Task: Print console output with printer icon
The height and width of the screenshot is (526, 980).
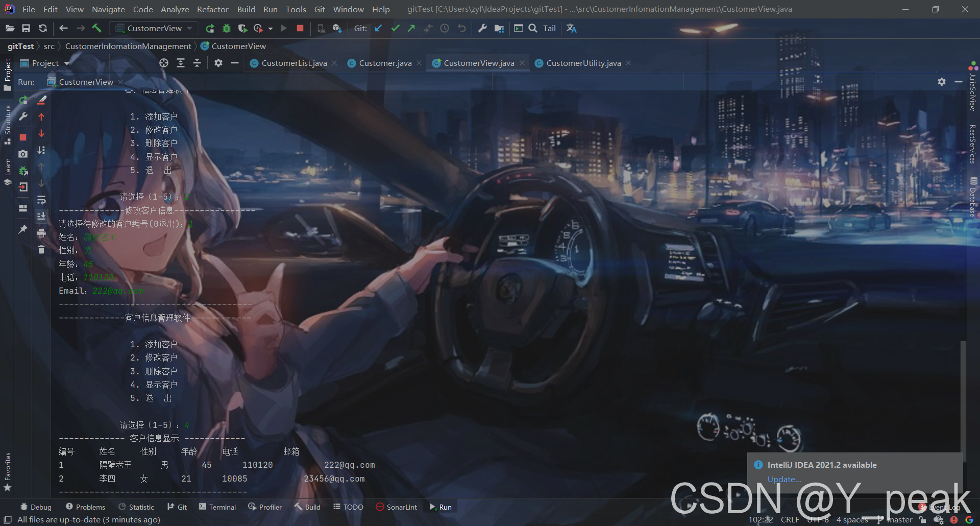Action: [x=41, y=233]
